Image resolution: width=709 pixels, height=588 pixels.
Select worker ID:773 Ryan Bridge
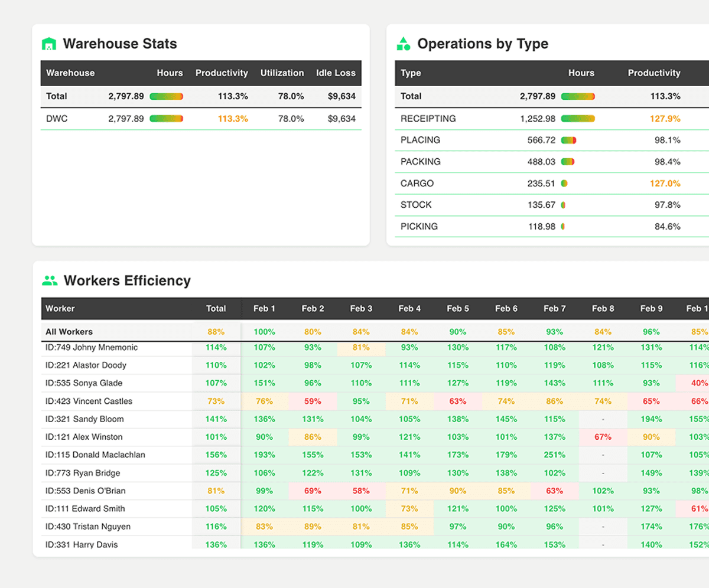pos(83,473)
